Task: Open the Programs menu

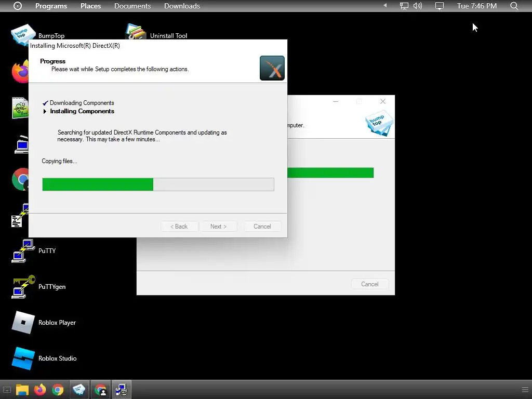Action: (51, 6)
